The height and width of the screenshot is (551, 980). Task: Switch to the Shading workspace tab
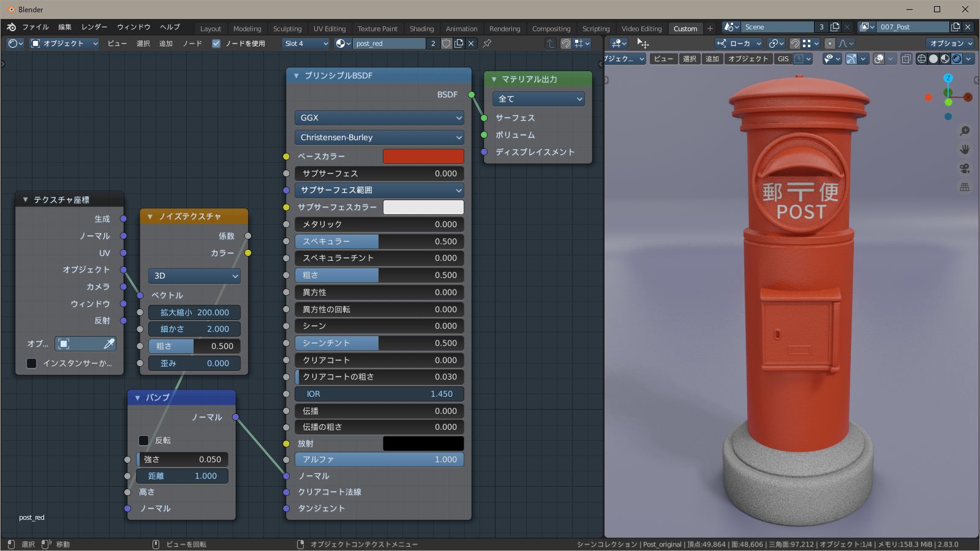421,28
